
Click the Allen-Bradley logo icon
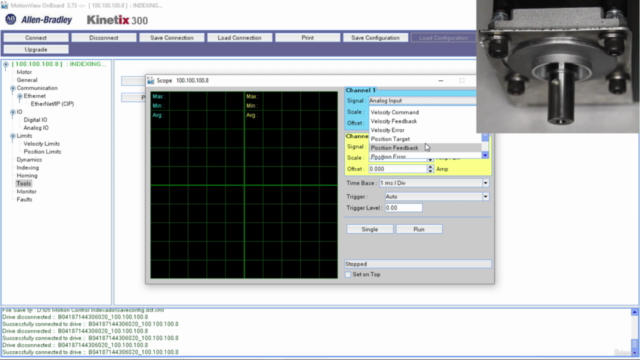point(10,19)
